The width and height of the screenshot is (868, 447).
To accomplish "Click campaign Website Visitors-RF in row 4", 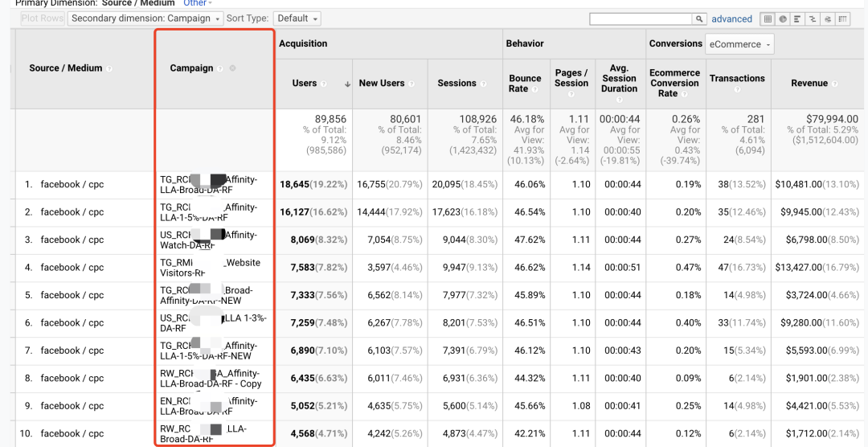I will click(x=210, y=268).
